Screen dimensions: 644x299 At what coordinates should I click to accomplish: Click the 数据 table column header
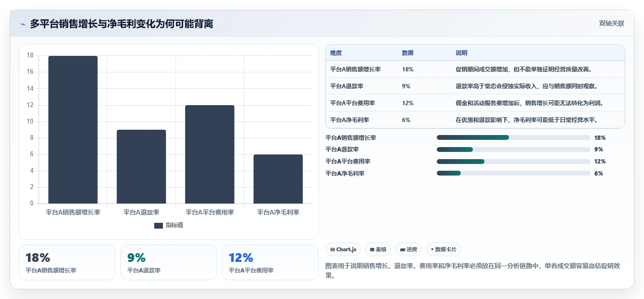pos(408,53)
